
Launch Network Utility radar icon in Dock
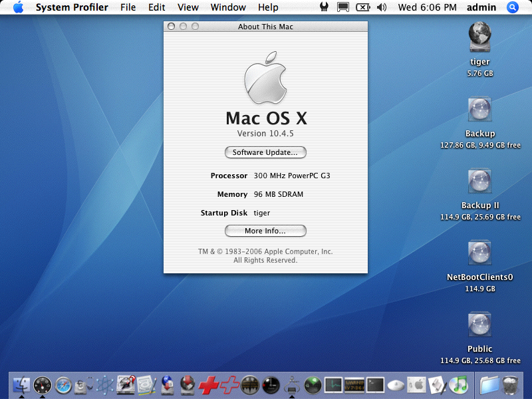pyautogui.click(x=313, y=386)
